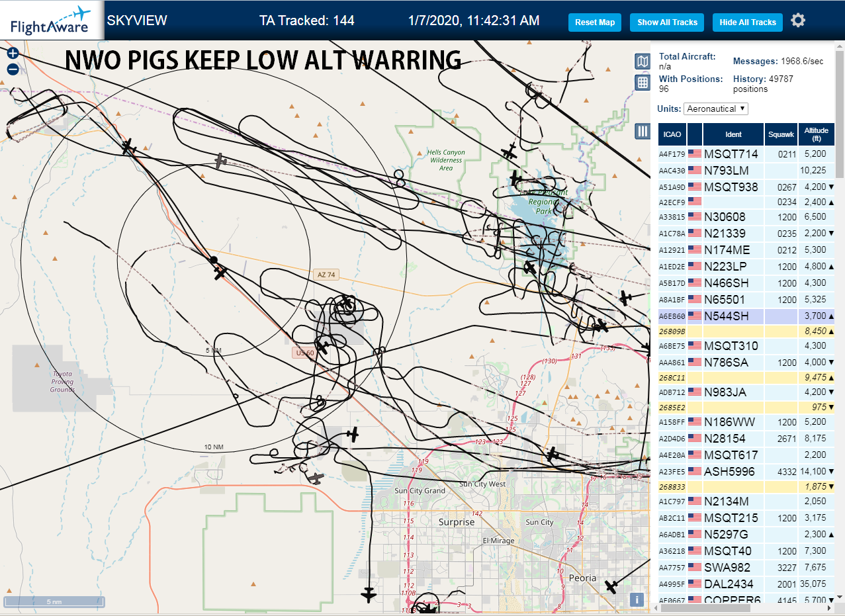The height and width of the screenshot is (616, 845).
Task: Select the row with ICAO A2ECF9
Action: (746, 202)
